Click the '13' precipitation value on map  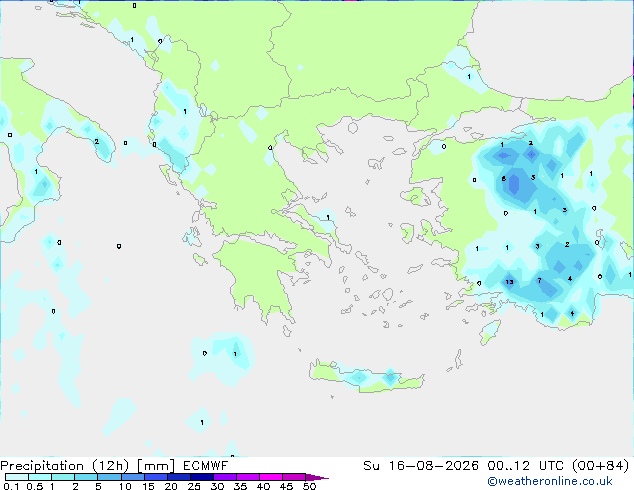(509, 282)
